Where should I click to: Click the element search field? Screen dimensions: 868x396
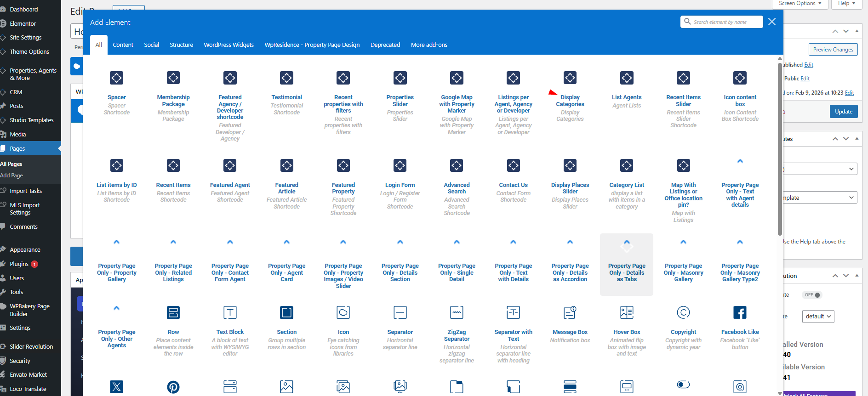click(x=725, y=22)
